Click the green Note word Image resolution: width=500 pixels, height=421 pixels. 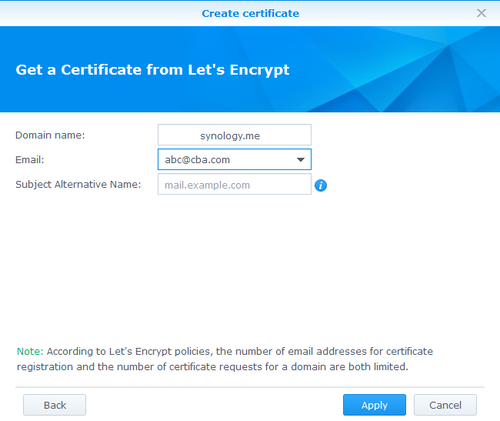(30, 351)
